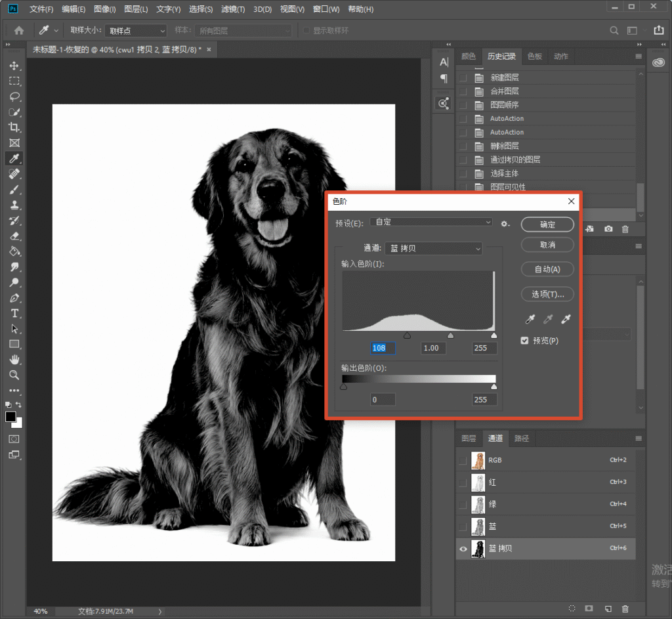Switch to the 路径 panel tab
672x619 pixels.
pos(522,438)
